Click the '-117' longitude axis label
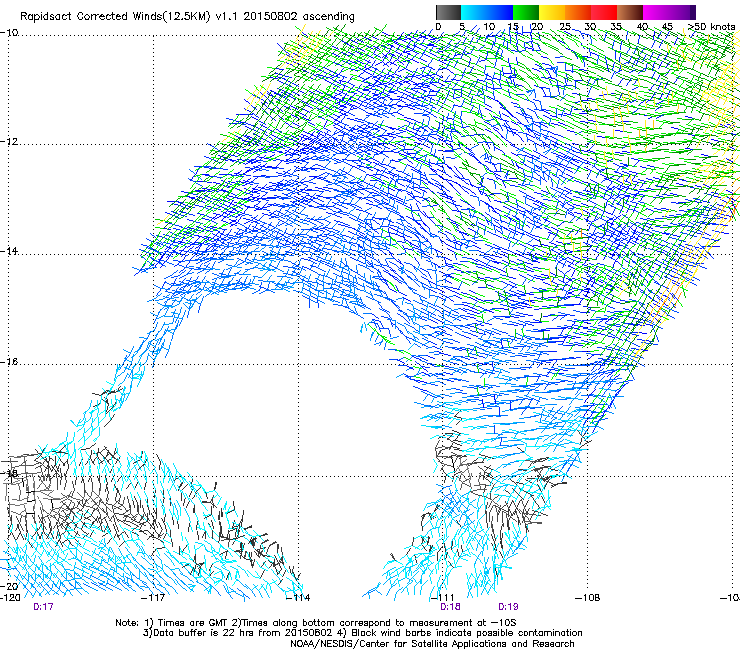 click(153, 598)
